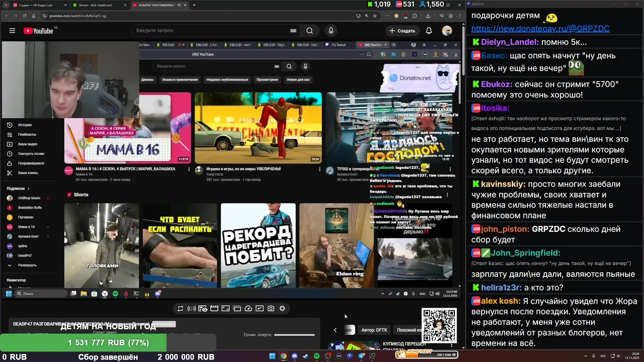
Task: Open Spotify from the Windows taskbar
Action: pyautogui.click(x=316, y=356)
